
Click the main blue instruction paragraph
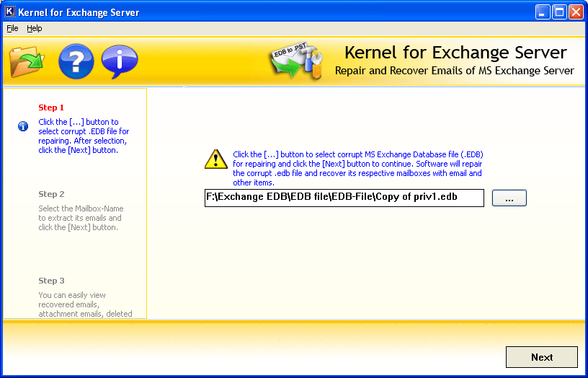(x=357, y=169)
